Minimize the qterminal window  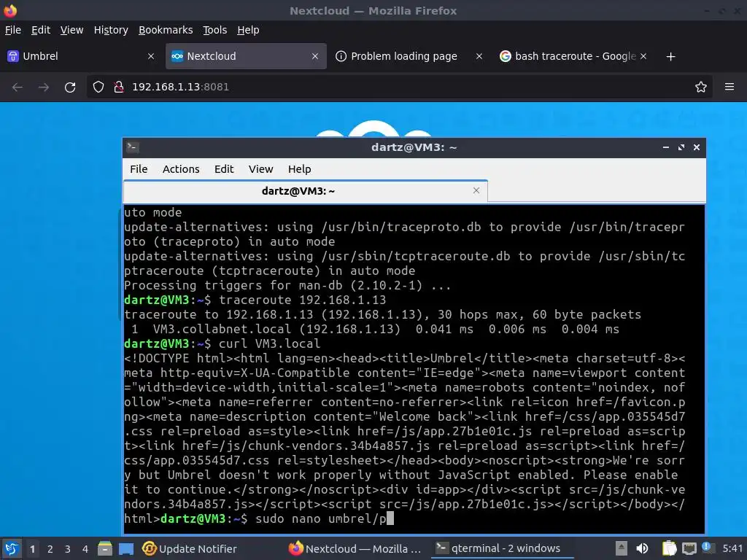pos(665,147)
